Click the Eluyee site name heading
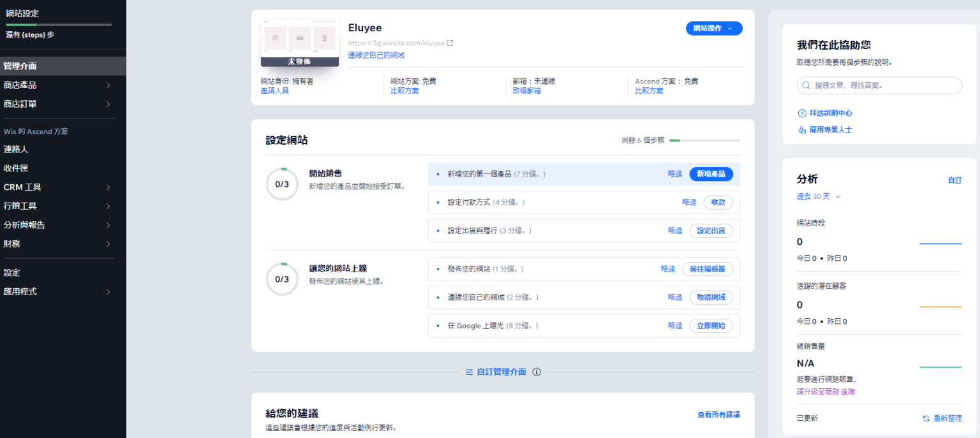Screen dimensions: 980x438 tap(365, 27)
